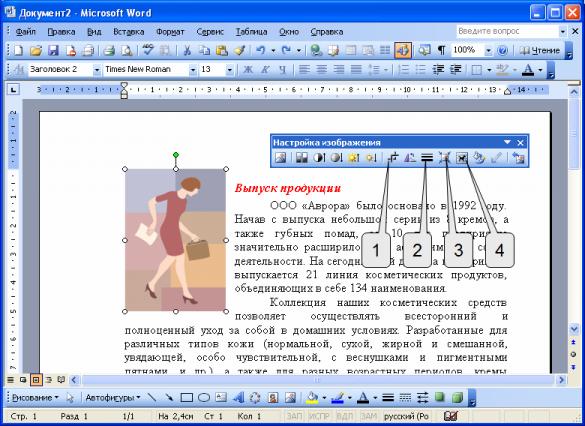Click the New Blank Document icon

point(18,50)
